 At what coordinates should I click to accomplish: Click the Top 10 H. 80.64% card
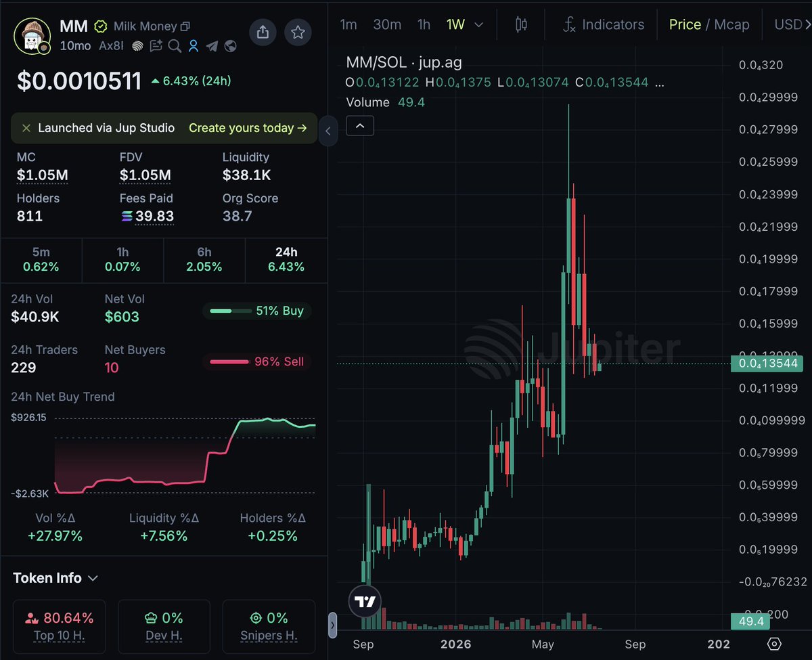(60, 625)
